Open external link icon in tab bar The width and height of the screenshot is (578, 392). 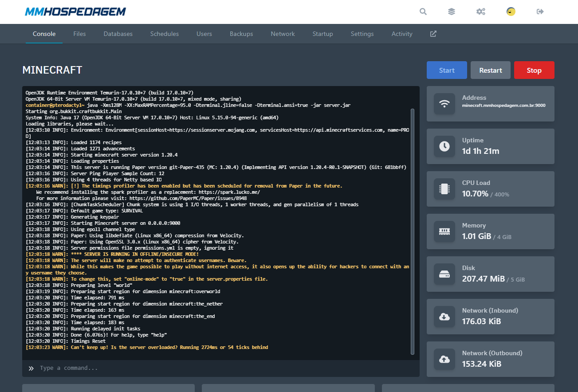[x=433, y=34]
